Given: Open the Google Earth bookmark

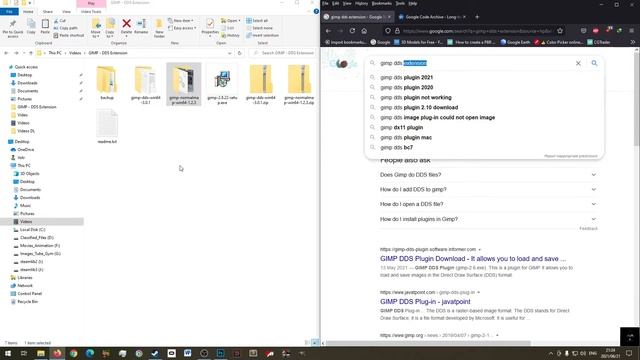Looking at the screenshot, I should coord(515,42).
